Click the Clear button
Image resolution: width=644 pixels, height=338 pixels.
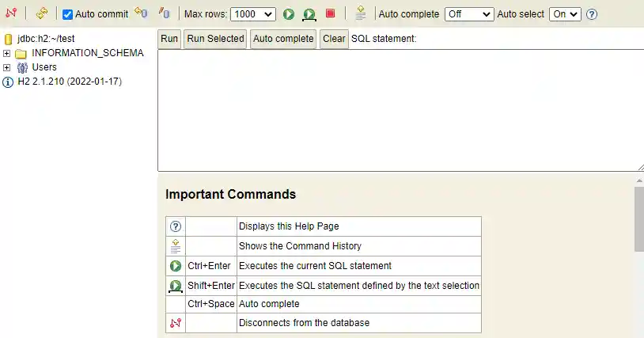click(x=334, y=39)
